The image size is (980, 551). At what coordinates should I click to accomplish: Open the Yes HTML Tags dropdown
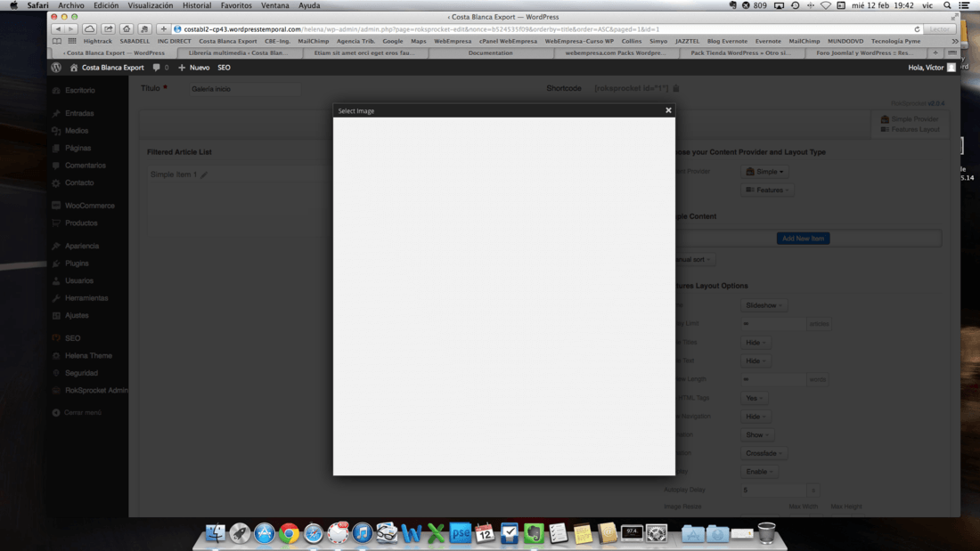755,398
